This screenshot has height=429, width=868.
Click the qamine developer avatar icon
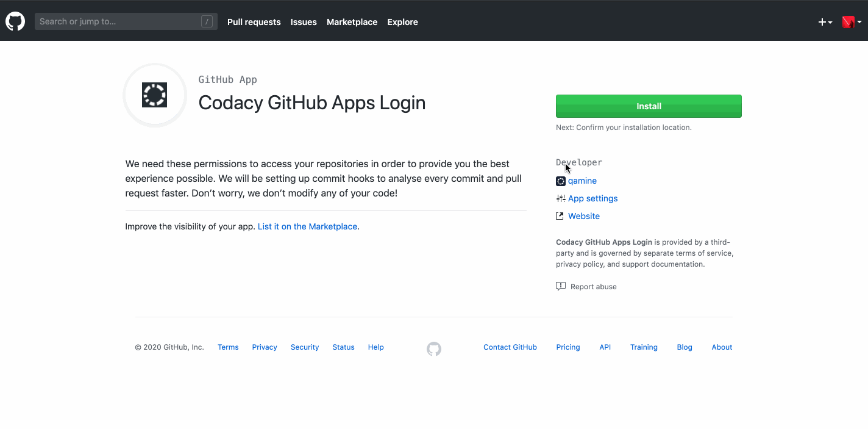[x=560, y=181]
